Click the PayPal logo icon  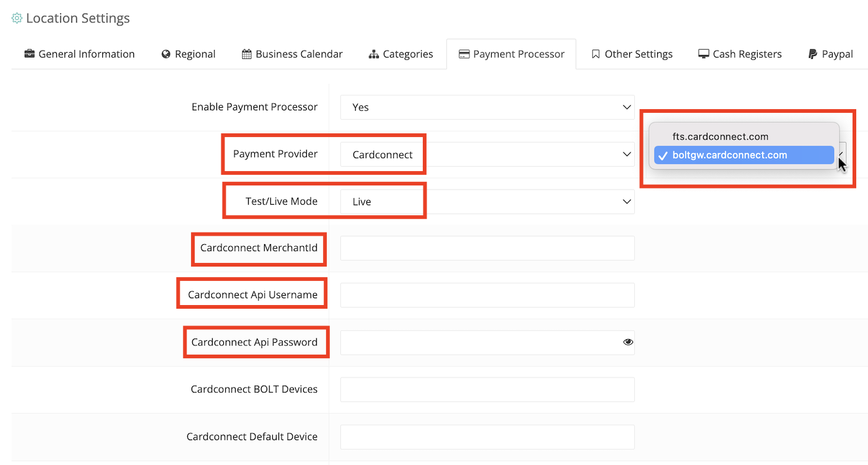[813, 54]
